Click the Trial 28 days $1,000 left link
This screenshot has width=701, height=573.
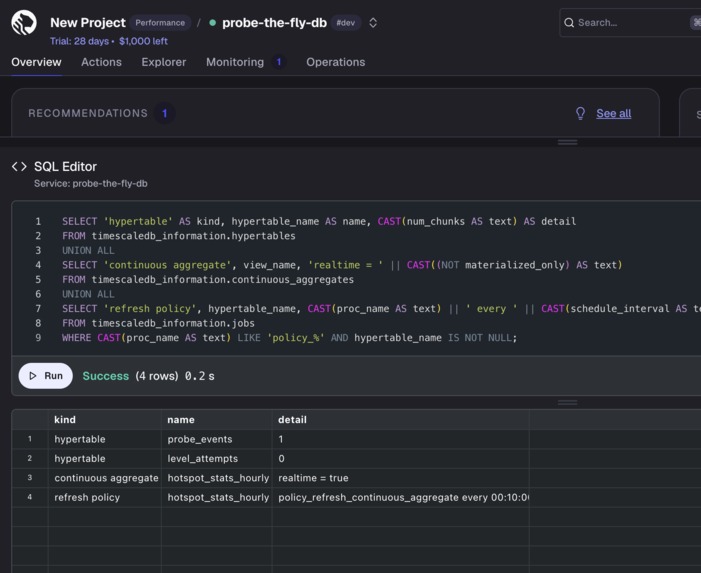[109, 41]
